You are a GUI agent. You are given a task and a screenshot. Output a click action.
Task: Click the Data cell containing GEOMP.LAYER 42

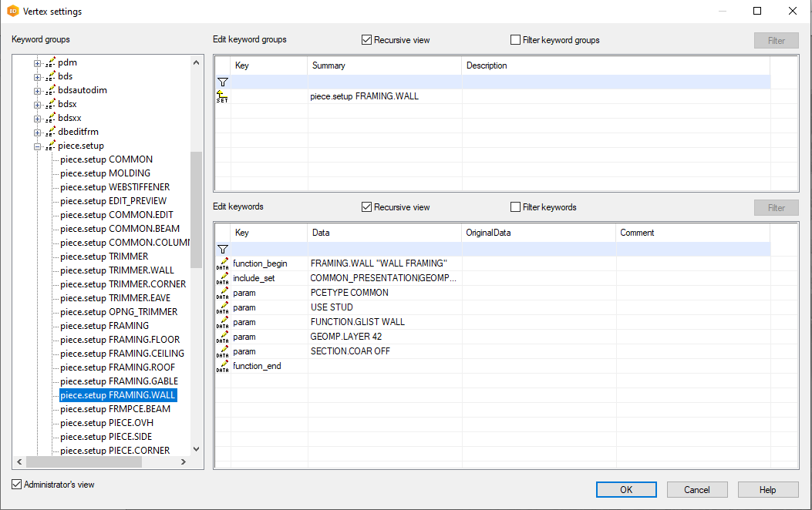tap(345, 337)
